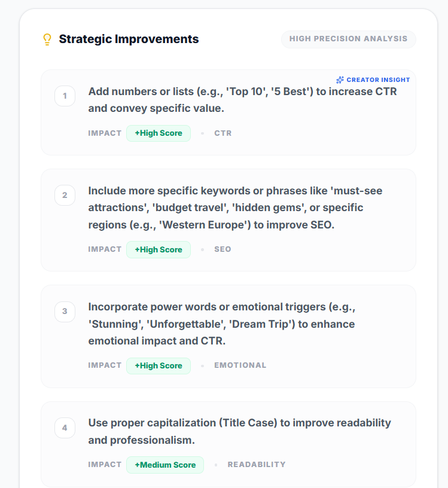448x488 pixels.
Task: Click the High Precision Analysis badge
Action: [x=348, y=39]
